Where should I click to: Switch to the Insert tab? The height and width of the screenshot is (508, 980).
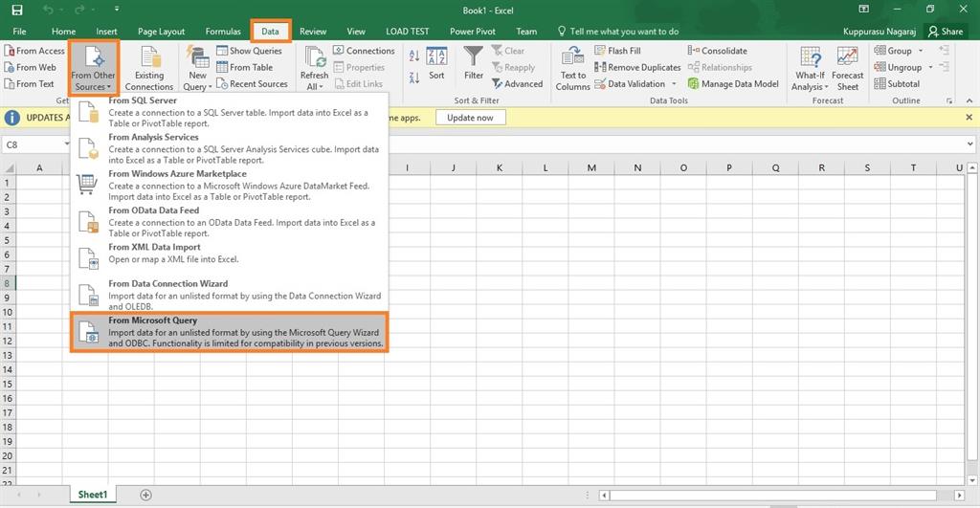(x=106, y=32)
